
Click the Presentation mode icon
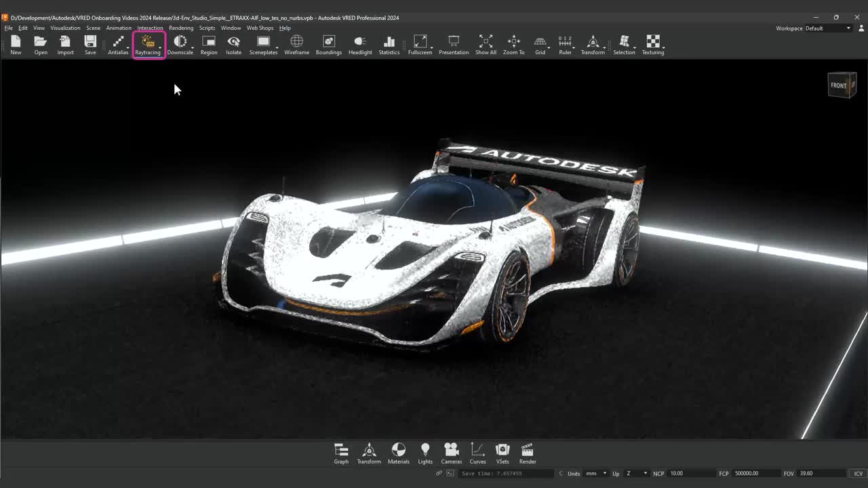(x=454, y=45)
